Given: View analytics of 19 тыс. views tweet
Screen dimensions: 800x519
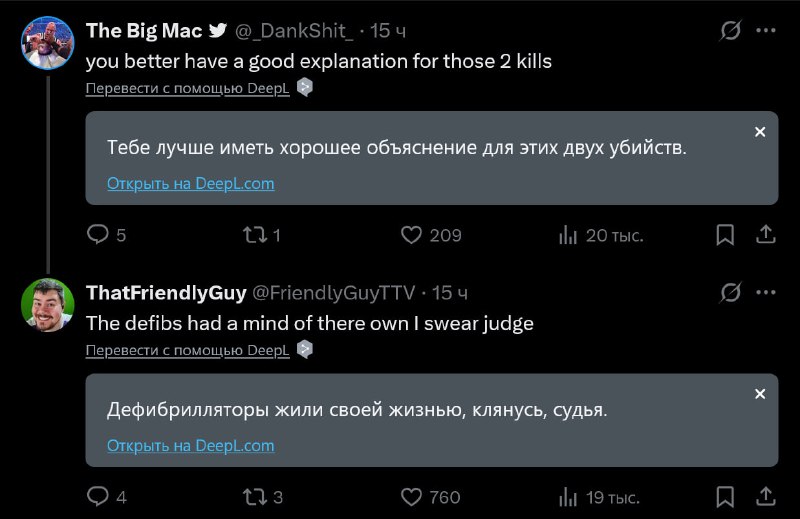Looking at the screenshot, I should [568, 497].
